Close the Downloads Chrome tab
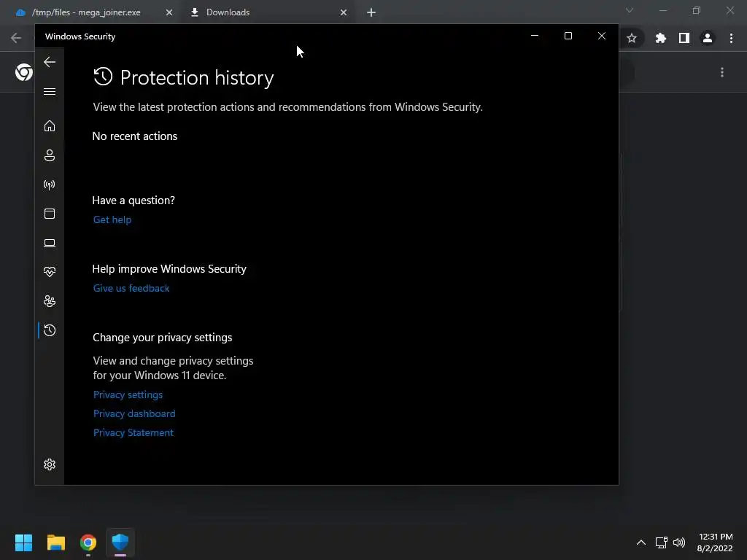 [x=344, y=12]
